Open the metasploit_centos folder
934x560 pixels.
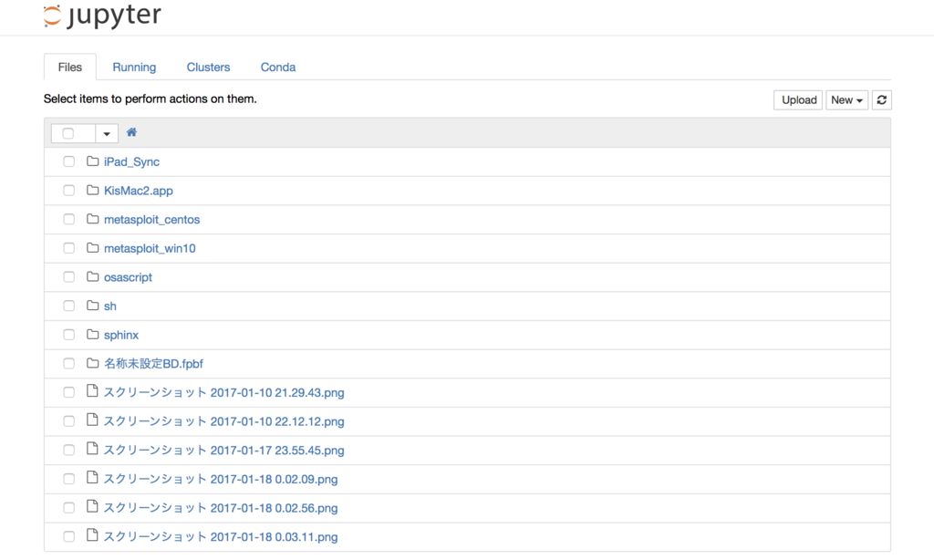[x=152, y=219]
